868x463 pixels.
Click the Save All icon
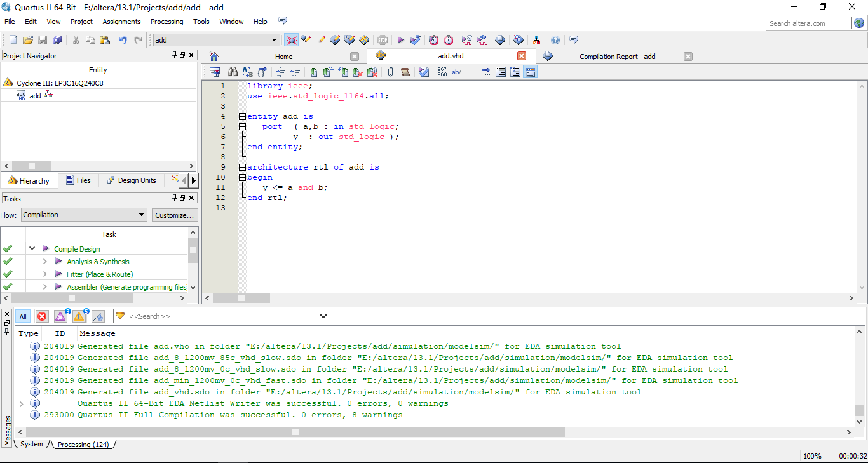click(57, 40)
